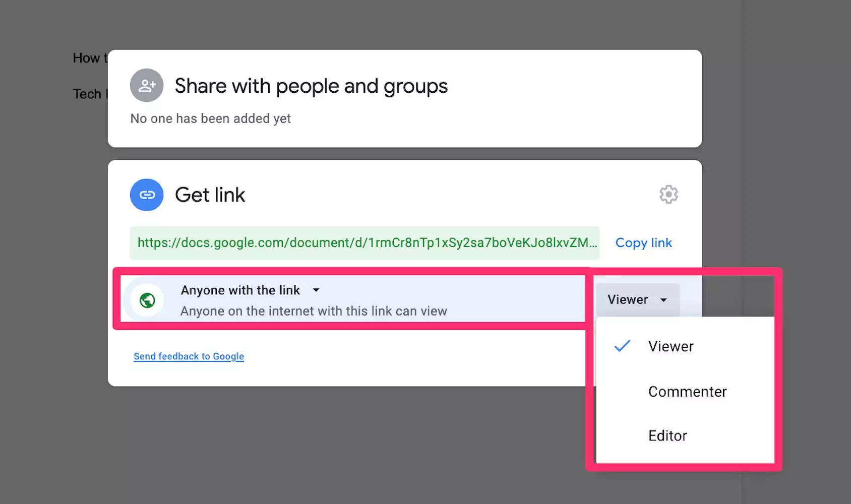Click the blue checkmark beside Viewer

[622, 346]
